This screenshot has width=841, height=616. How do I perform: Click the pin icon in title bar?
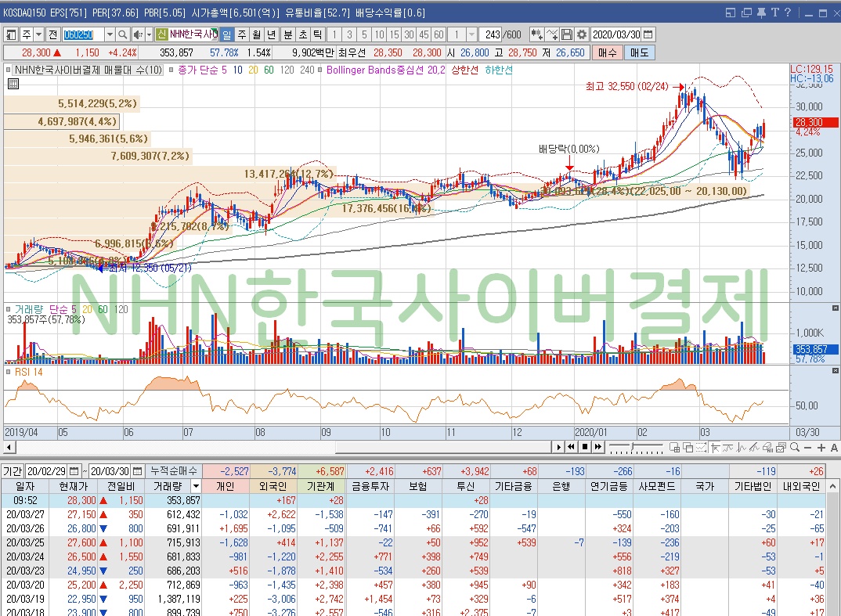(761, 13)
